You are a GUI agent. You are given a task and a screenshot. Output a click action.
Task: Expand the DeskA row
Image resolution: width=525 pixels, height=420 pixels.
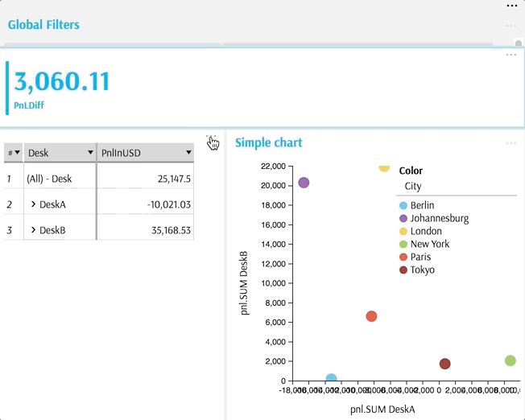coord(33,204)
